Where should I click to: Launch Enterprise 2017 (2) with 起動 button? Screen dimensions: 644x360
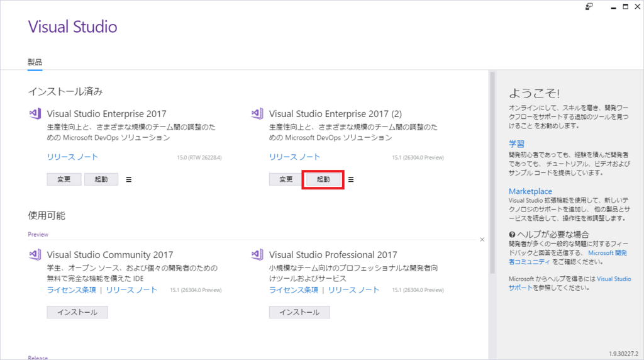(x=323, y=179)
